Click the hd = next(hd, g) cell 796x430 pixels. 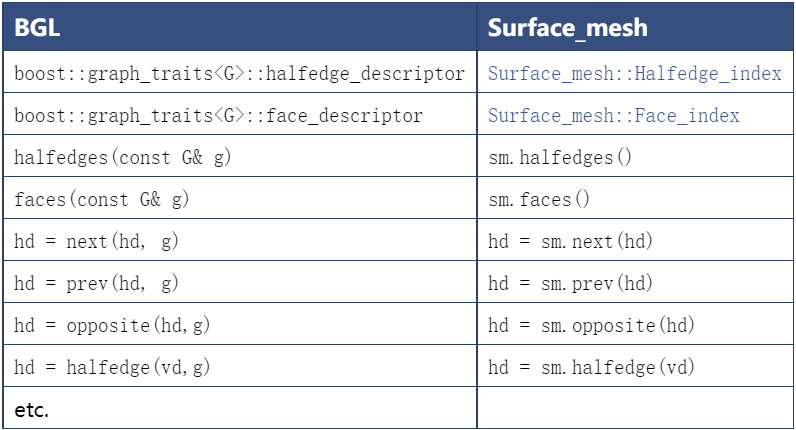tap(240, 240)
